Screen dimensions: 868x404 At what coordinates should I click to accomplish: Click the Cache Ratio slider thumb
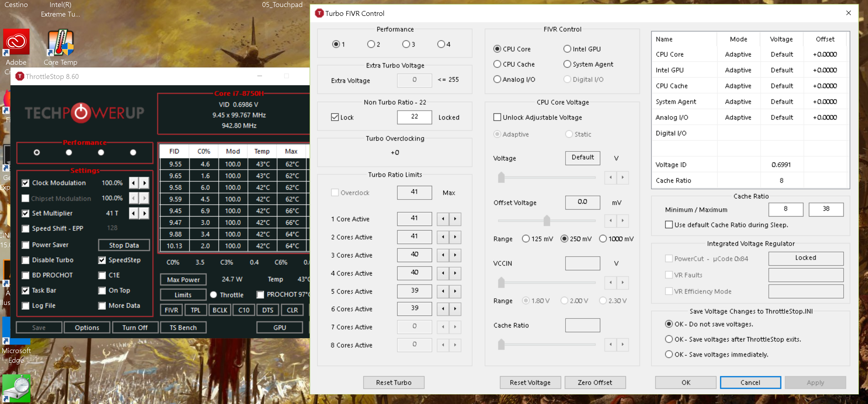(x=501, y=344)
